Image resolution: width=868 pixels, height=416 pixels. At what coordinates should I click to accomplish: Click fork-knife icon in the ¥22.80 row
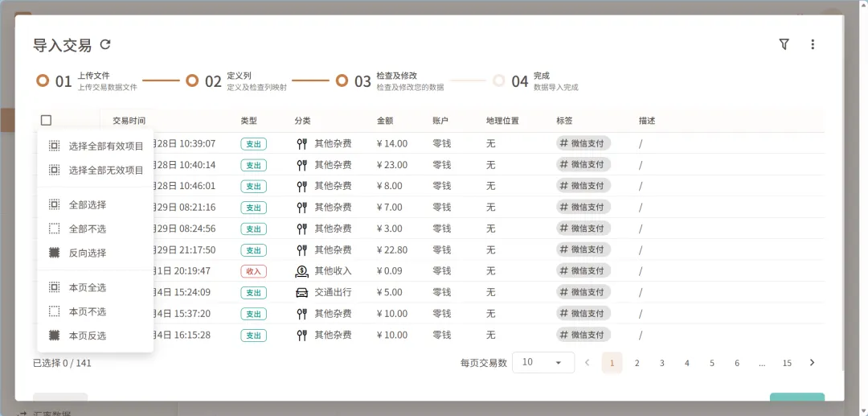pyautogui.click(x=301, y=250)
